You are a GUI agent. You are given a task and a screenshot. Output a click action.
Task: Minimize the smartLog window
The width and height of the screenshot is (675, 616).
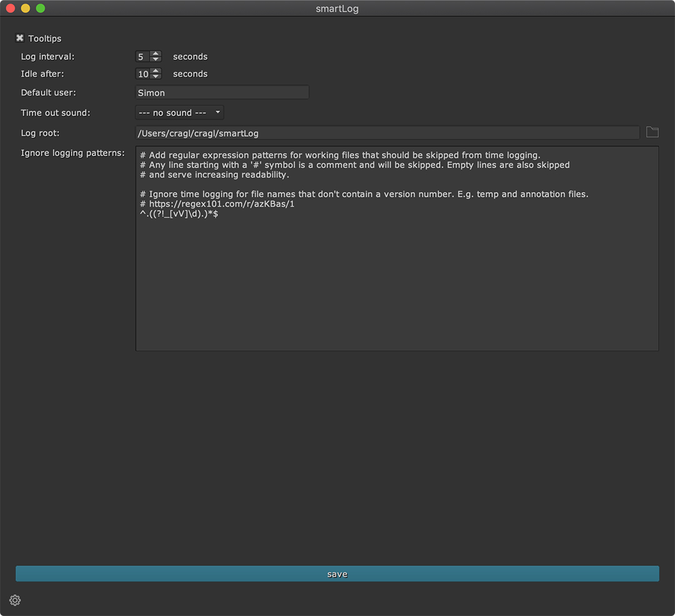coord(26,9)
